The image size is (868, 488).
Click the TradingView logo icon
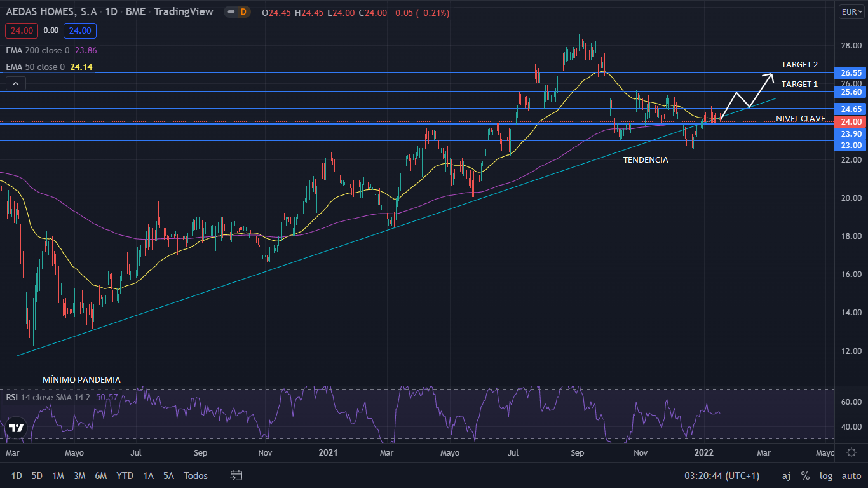point(16,428)
